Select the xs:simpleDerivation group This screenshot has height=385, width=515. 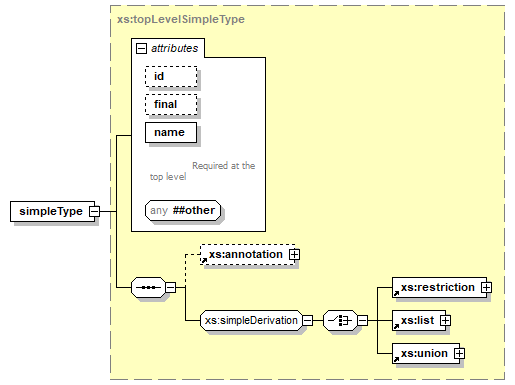click(251, 321)
